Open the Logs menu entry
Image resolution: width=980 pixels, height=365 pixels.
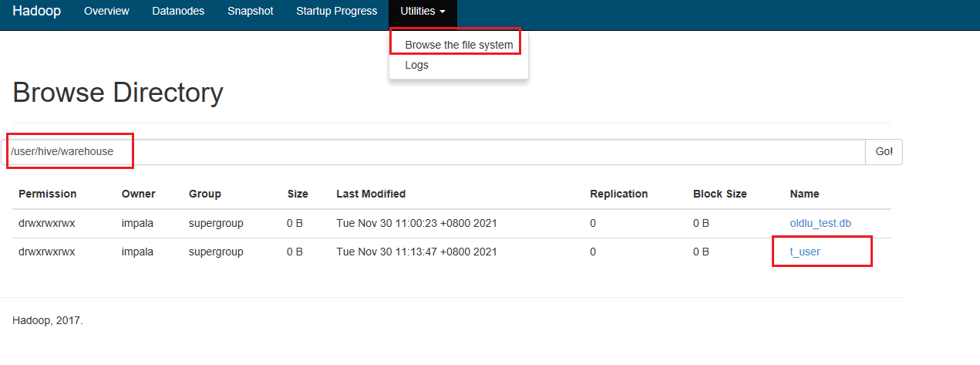click(x=416, y=65)
